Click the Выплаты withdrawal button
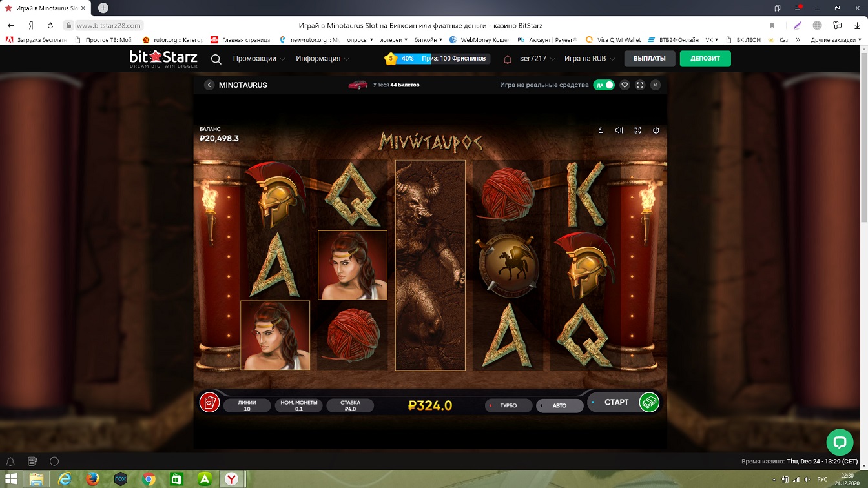 point(650,59)
